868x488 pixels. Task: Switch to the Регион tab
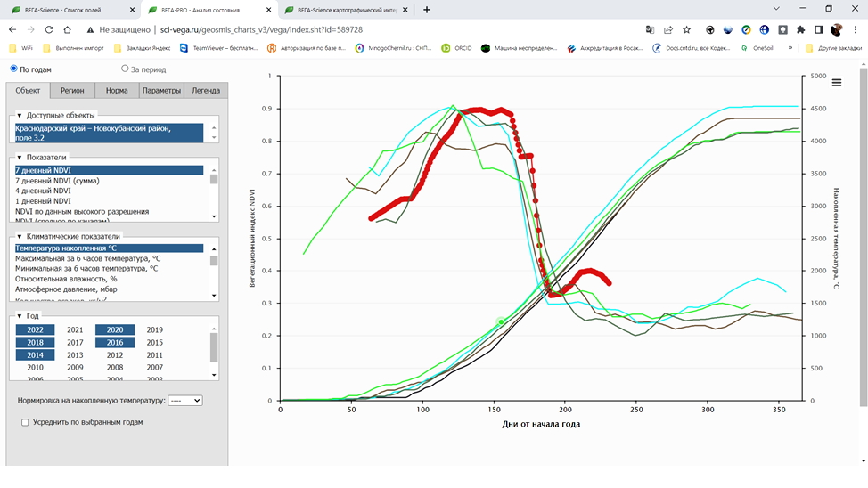pos(72,90)
